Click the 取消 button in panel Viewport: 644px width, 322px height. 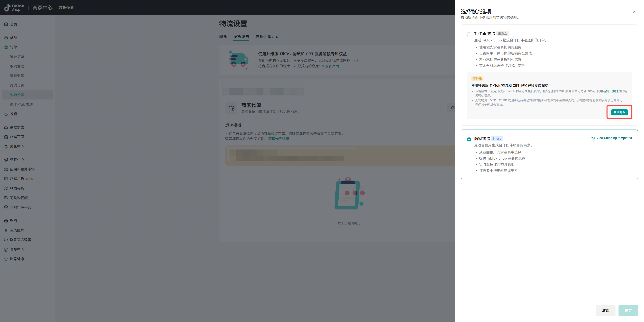tap(605, 310)
